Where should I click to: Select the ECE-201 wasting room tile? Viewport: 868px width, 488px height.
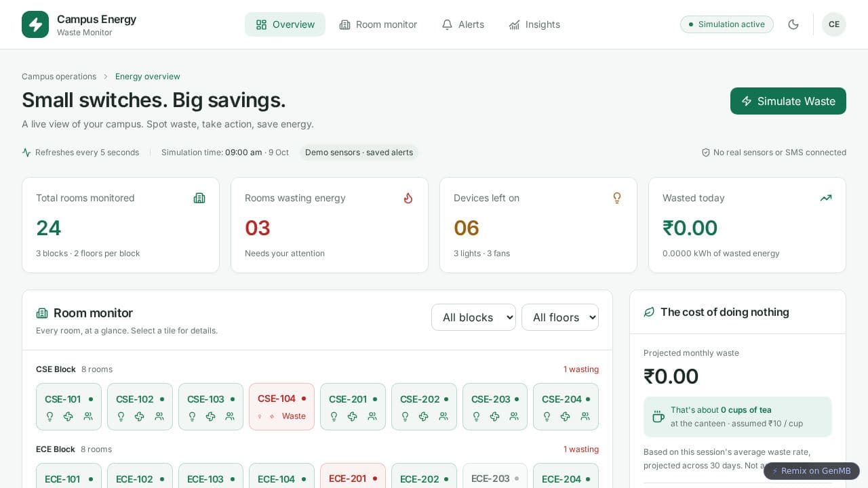353,476
